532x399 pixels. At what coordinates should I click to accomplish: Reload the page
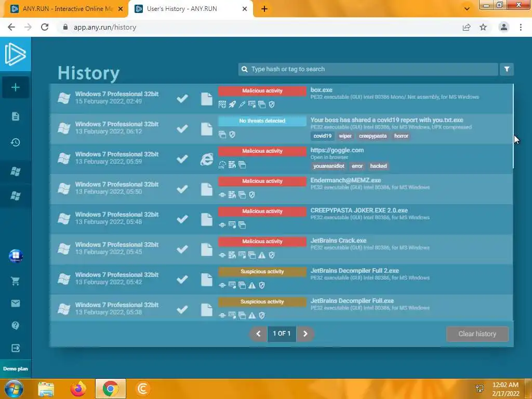45,27
